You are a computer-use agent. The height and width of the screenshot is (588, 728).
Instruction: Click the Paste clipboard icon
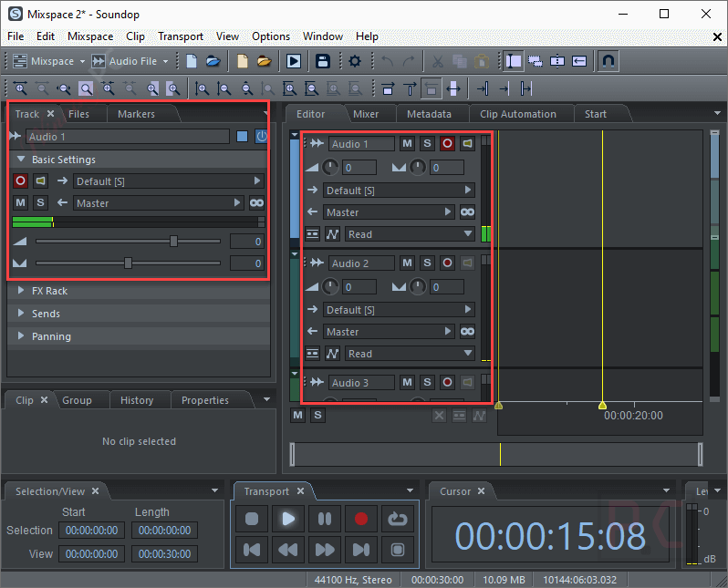[x=482, y=61]
